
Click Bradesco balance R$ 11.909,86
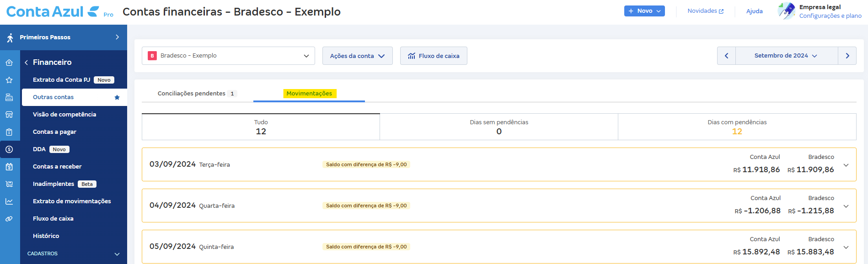click(x=811, y=170)
